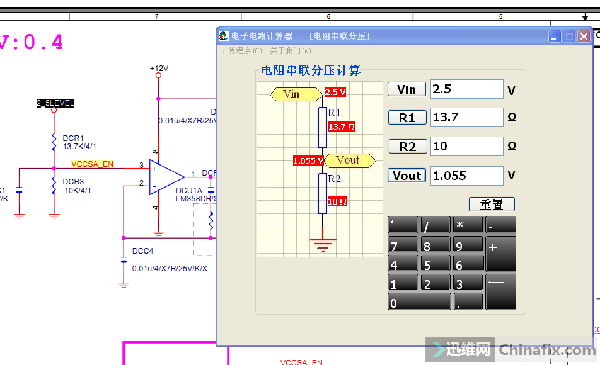Tap the keypad slash divide key

pos(435,225)
